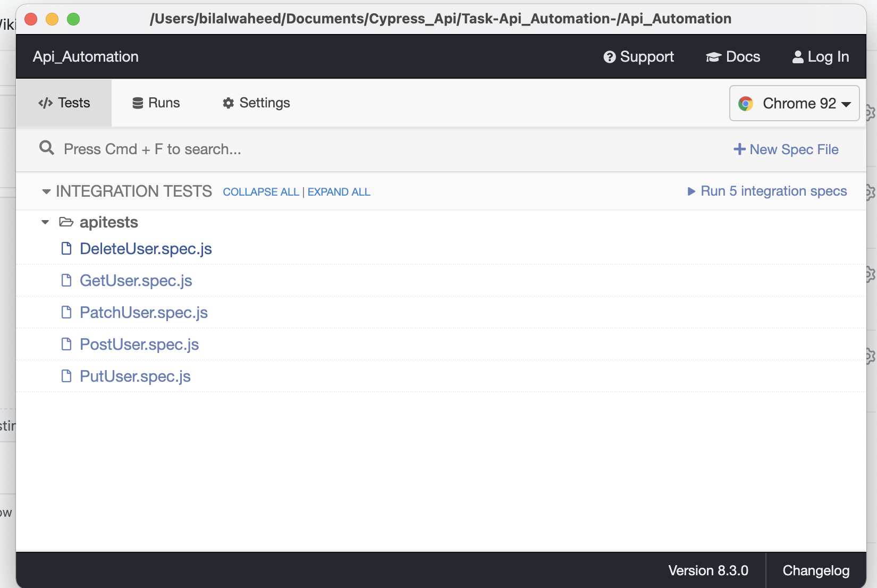
Task: Click the Chrome logo icon
Action: click(x=746, y=104)
